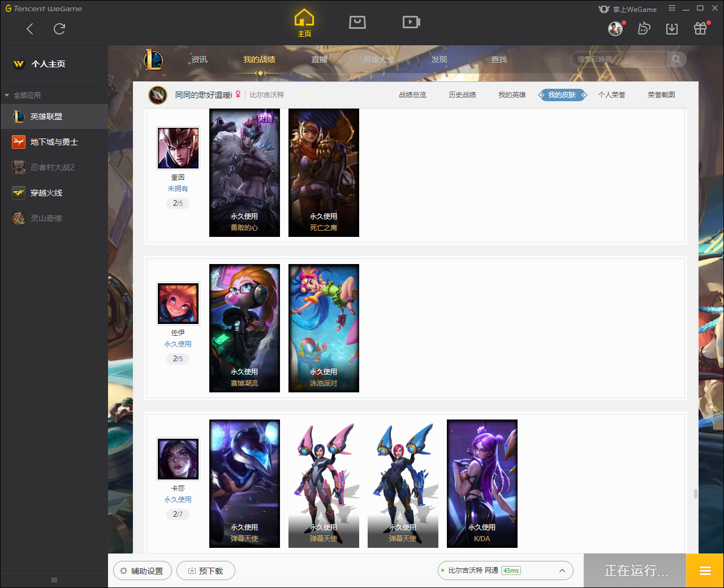The image size is (724, 588).
Task: Select 灵山奇缘 in the sidebar
Action: coord(54,218)
